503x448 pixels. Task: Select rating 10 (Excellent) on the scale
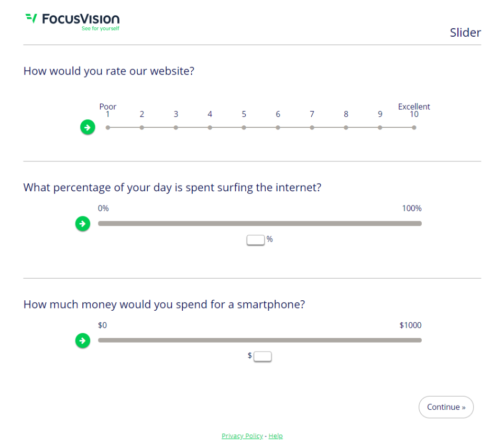click(414, 127)
